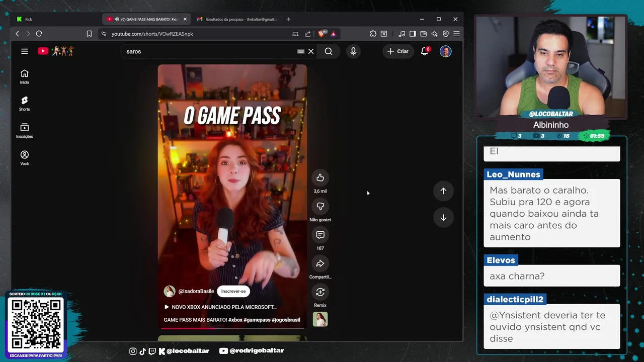Open the YouTube hamburger guide menu
The image size is (644, 362).
(x=24, y=51)
